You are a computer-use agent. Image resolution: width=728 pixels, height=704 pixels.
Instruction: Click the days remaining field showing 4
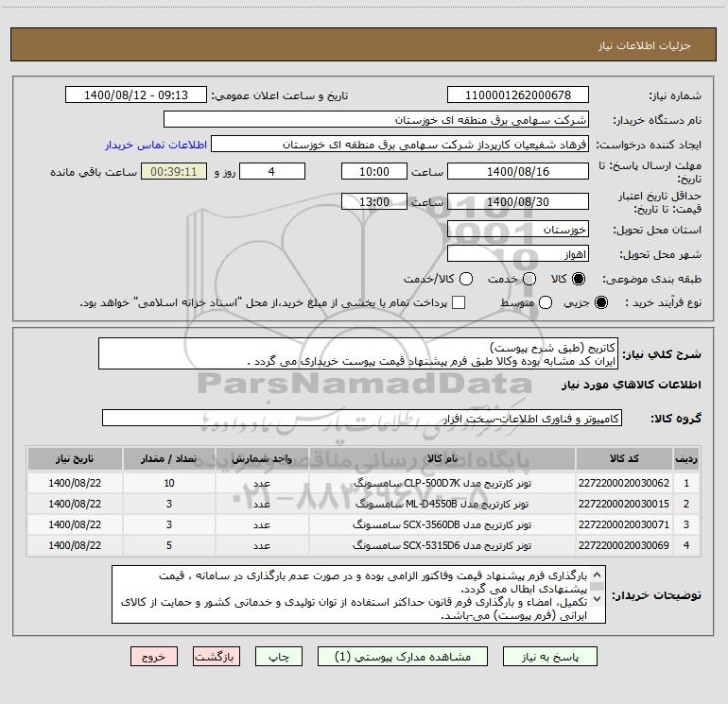click(x=272, y=171)
